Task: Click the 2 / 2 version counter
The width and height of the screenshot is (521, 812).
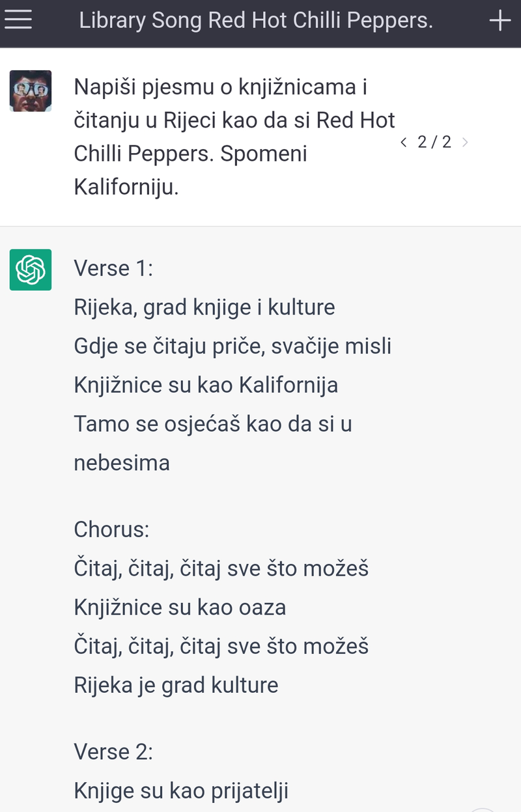Action: point(434,142)
